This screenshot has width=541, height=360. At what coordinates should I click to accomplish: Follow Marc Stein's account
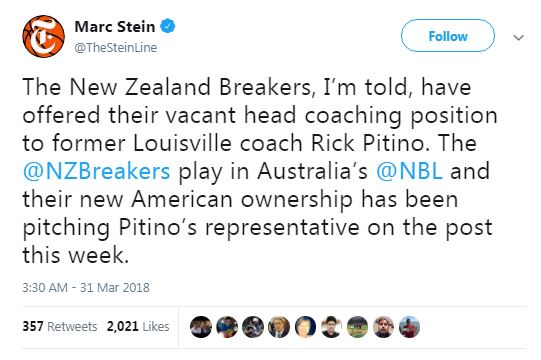tap(447, 36)
